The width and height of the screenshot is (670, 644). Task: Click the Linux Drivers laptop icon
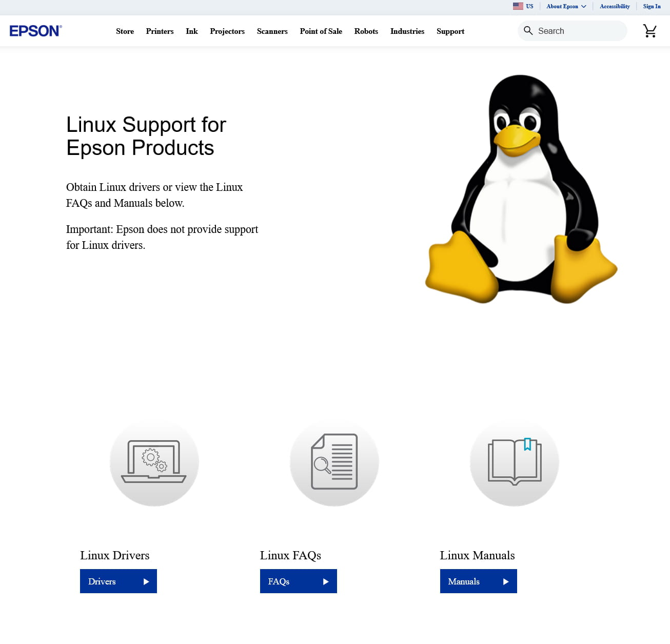(x=154, y=462)
